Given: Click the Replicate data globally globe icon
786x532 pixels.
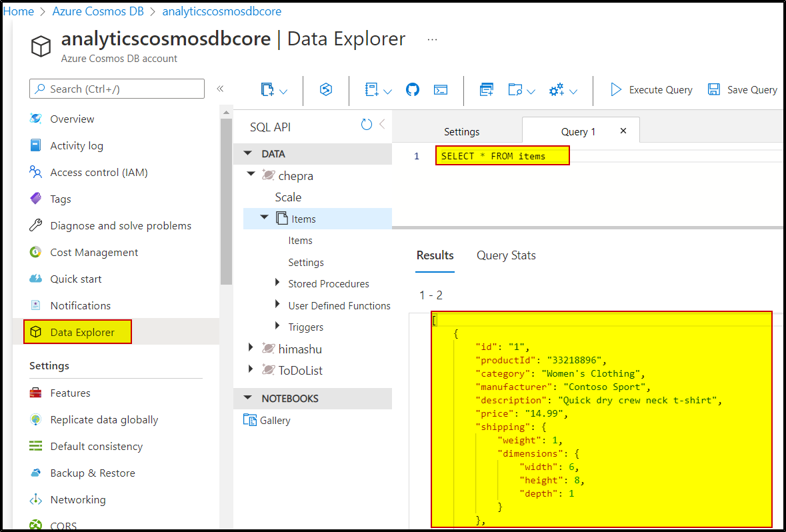Looking at the screenshot, I should pyautogui.click(x=35, y=420).
